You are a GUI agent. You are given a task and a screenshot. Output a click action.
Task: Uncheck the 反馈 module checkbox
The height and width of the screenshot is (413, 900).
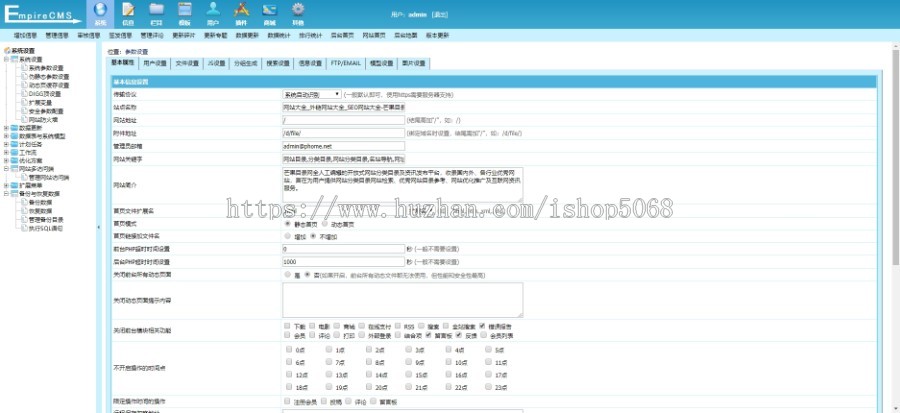pos(459,335)
